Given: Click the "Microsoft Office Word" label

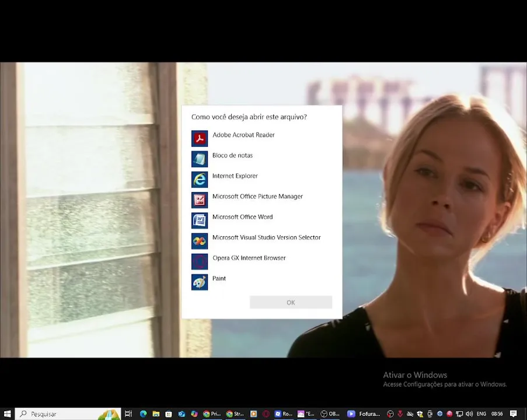Looking at the screenshot, I should coord(242,217).
